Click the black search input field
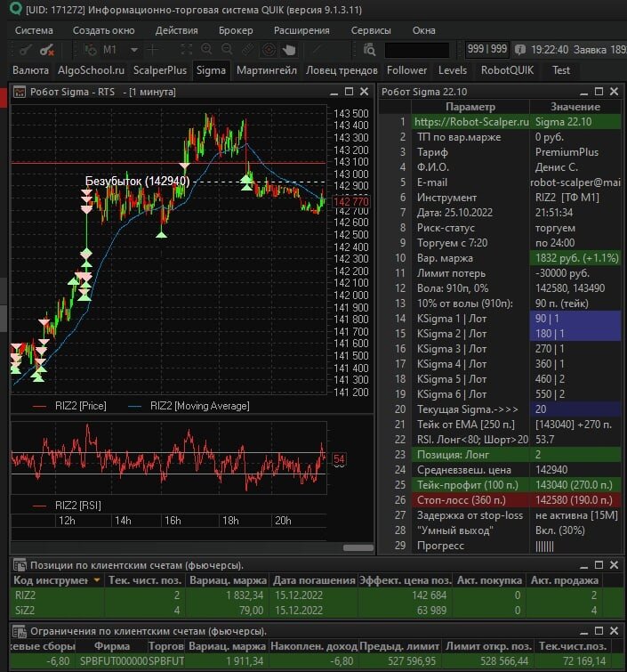 click(417, 50)
